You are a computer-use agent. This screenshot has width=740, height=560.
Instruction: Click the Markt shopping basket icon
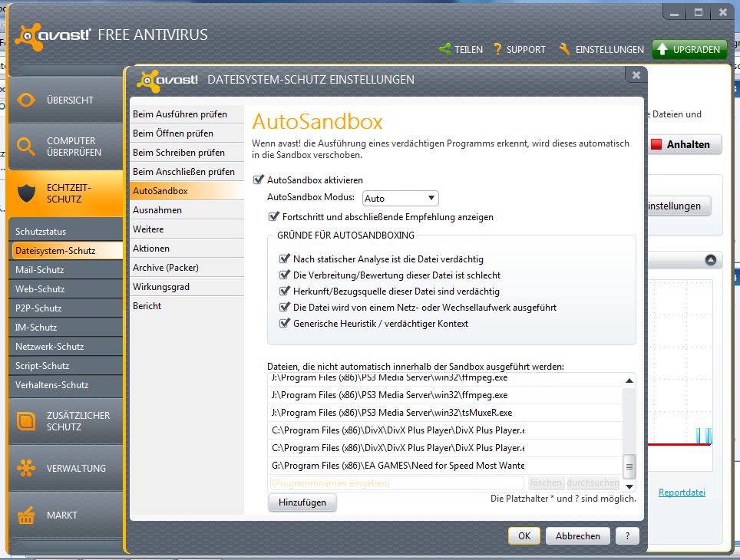[x=26, y=516]
